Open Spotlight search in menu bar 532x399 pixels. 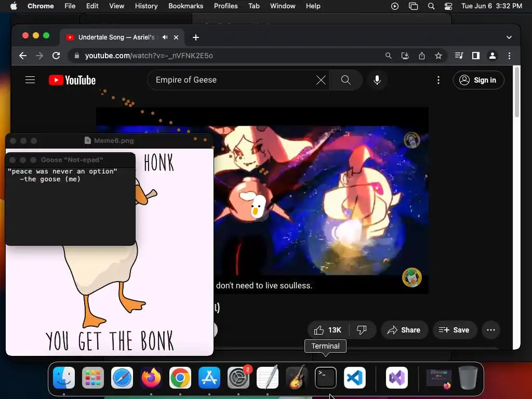click(x=431, y=6)
